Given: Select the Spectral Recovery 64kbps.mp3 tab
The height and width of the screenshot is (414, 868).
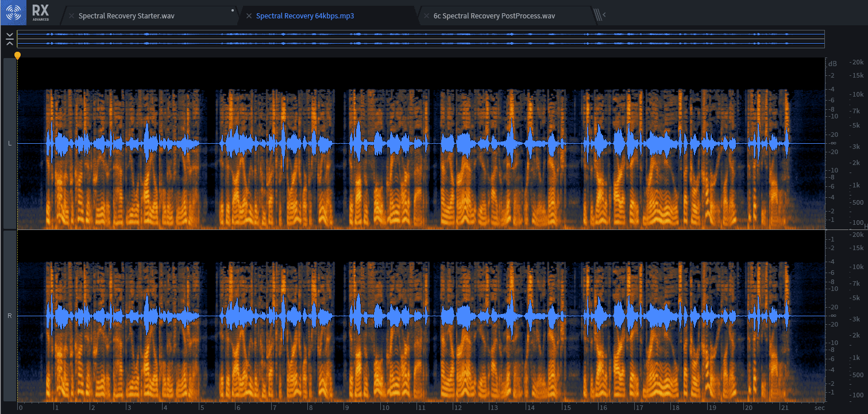Looking at the screenshot, I should point(305,16).
